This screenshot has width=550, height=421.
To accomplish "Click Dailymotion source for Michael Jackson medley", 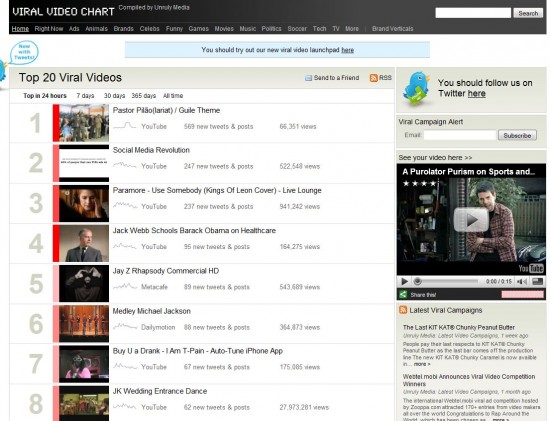I will point(158,327).
